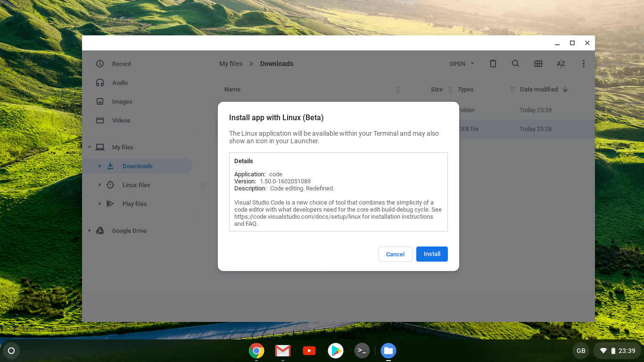
Task: Expand the Linux files tree item
Action: pyautogui.click(x=99, y=185)
